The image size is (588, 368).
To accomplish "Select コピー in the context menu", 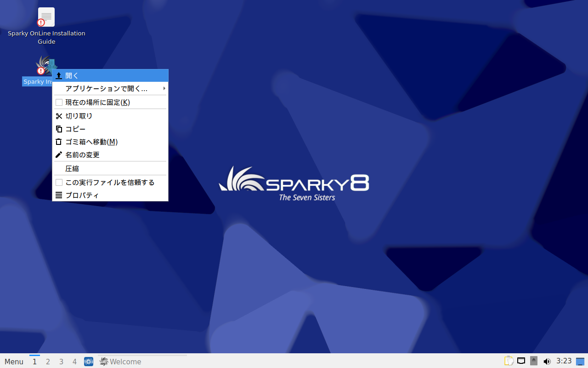I will (110, 129).
